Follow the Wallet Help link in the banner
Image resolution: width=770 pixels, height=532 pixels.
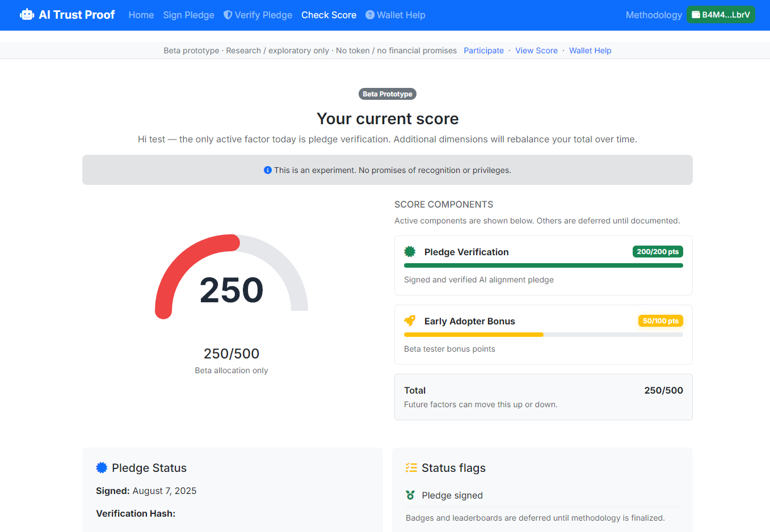coord(590,50)
